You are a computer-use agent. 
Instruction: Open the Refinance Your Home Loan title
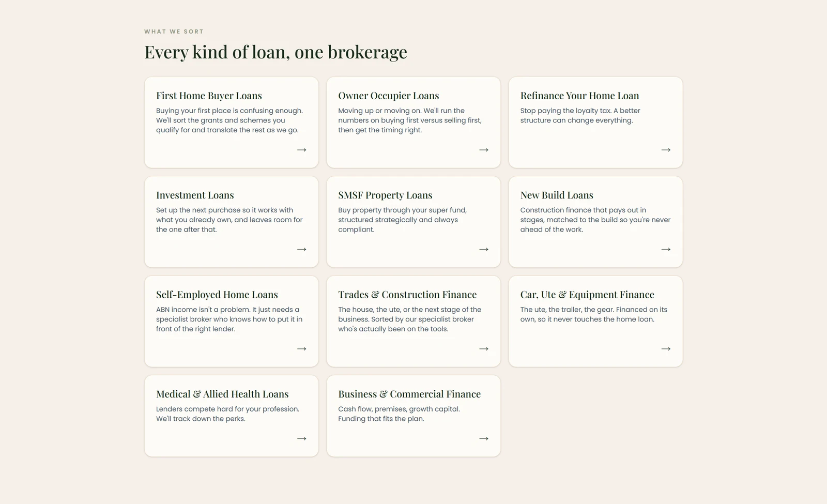click(x=579, y=96)
